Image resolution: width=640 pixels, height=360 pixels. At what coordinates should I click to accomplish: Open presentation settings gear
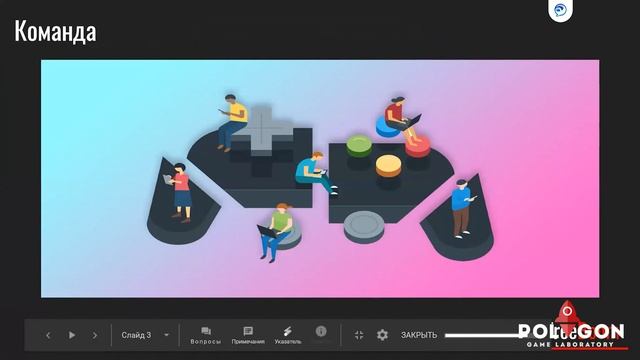point(382,335)
